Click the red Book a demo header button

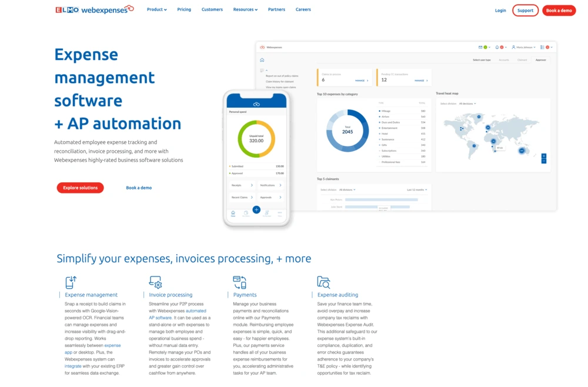tap(559, 11)
